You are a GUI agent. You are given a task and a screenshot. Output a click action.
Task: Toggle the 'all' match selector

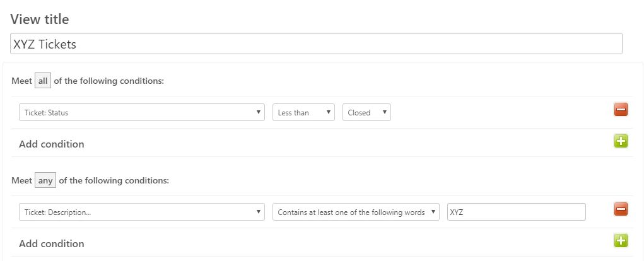[43, 81]
